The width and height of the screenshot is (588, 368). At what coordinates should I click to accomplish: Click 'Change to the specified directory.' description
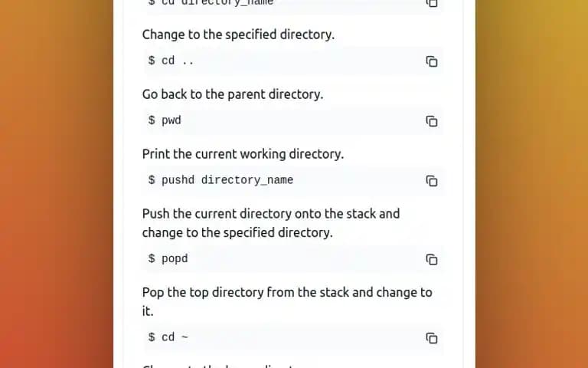coord(238,34)
